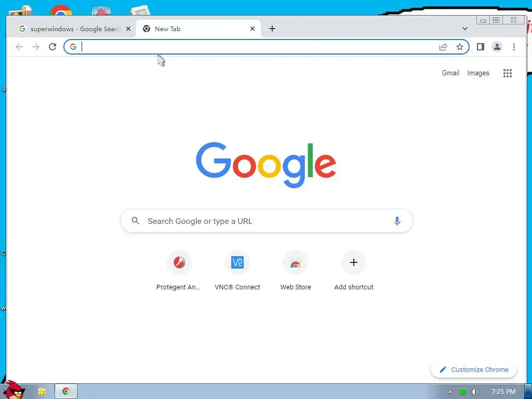Click the Chrome taskbar button

point(66,391)
